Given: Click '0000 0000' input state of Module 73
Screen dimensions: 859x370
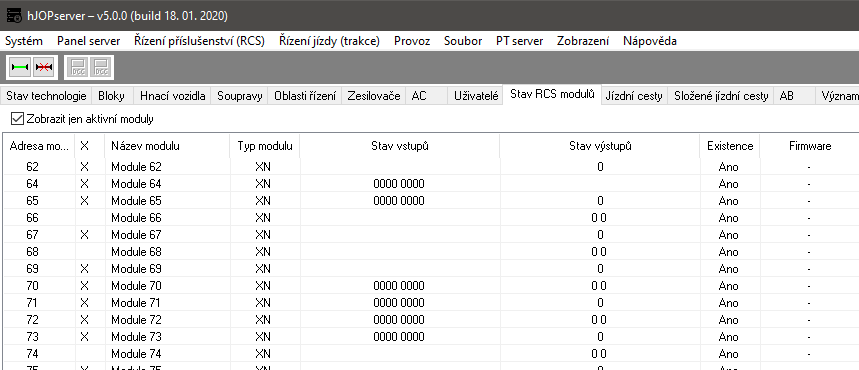Looking at the screenshot, I should (x=399, y=337).
